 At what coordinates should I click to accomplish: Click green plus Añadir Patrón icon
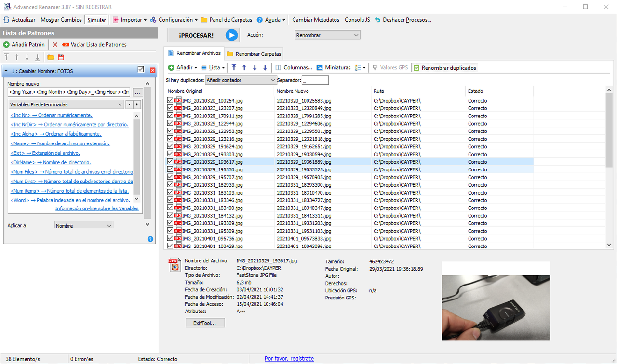coord(6,44)
